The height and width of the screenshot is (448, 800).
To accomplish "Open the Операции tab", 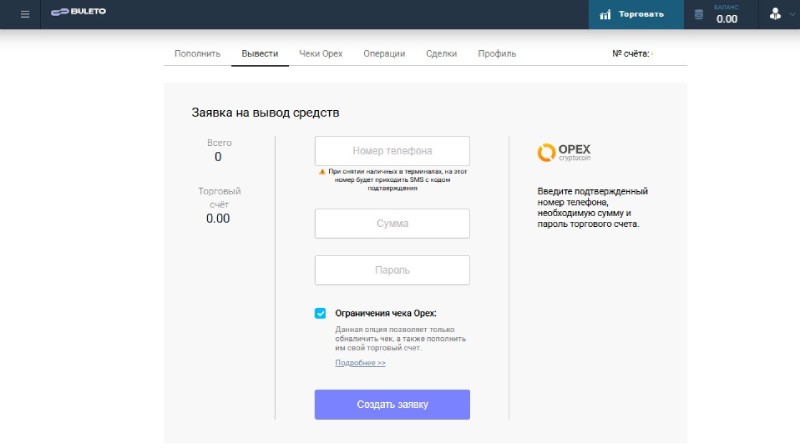I will click(384, 54).
